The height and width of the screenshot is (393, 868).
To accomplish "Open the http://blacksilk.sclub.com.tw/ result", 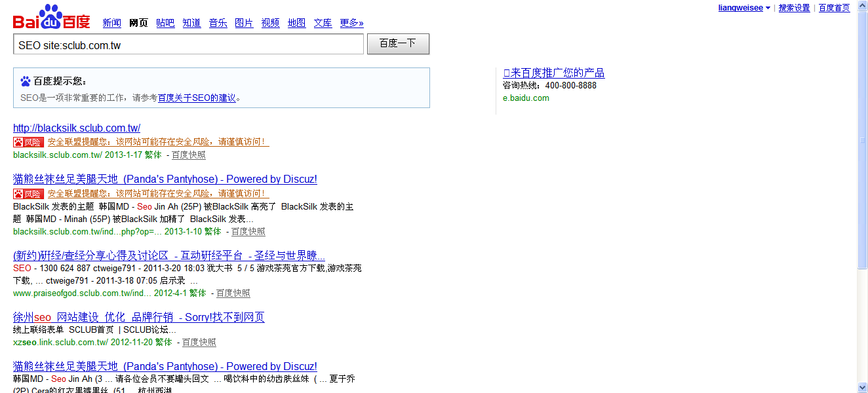I will click(x=77, y=128).
